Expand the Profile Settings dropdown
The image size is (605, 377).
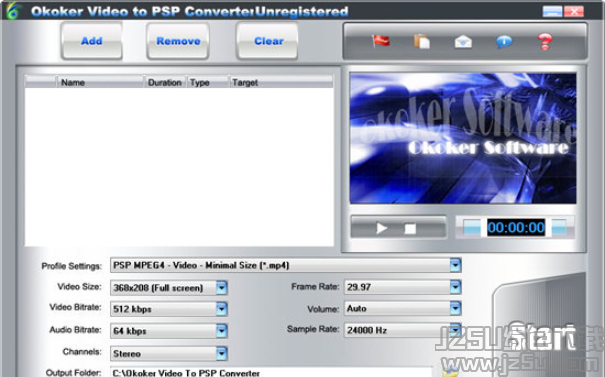pyautogui.click(x=455, y=265)
